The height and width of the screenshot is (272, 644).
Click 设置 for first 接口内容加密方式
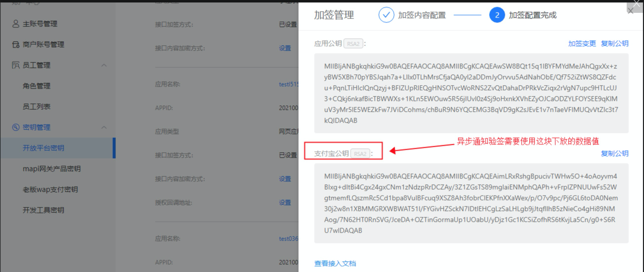tap(285, 48)
